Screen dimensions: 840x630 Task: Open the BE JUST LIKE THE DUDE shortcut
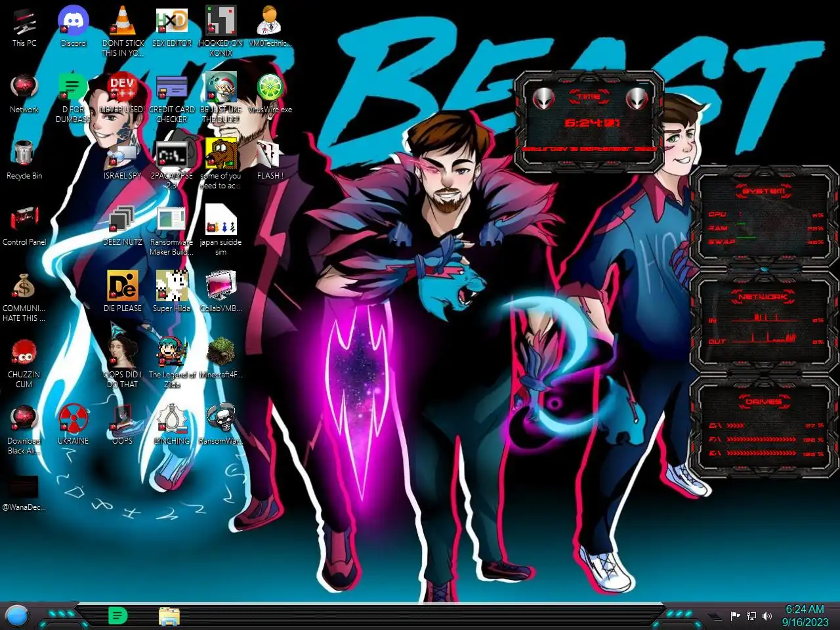coord(221,98)
